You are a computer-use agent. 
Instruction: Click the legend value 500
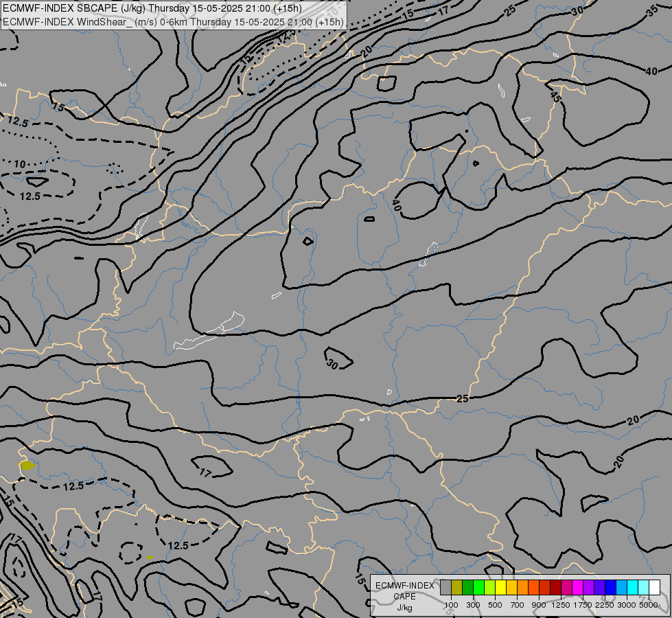click(495, 605)
